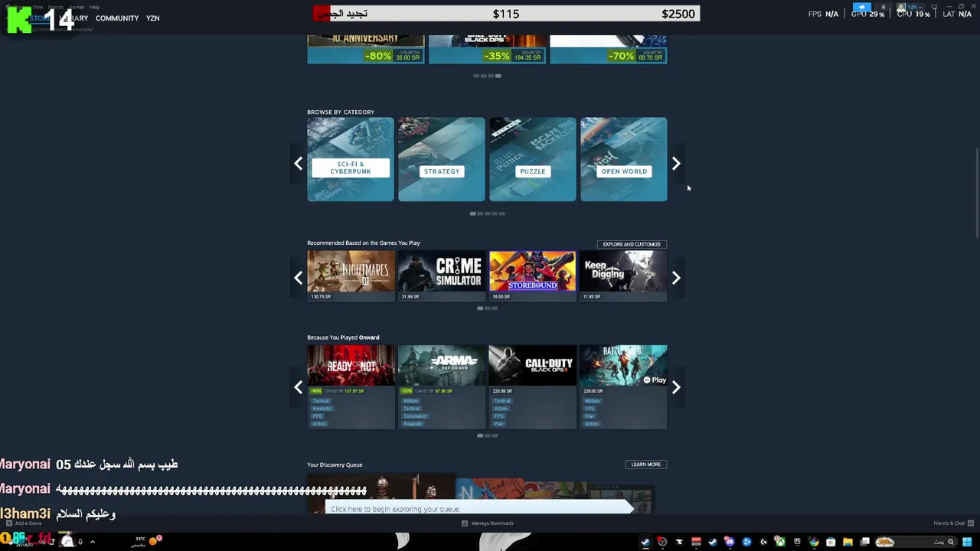Open the Crime Simulator game card
Screen dimensions: 980x551
coord(442,275)
